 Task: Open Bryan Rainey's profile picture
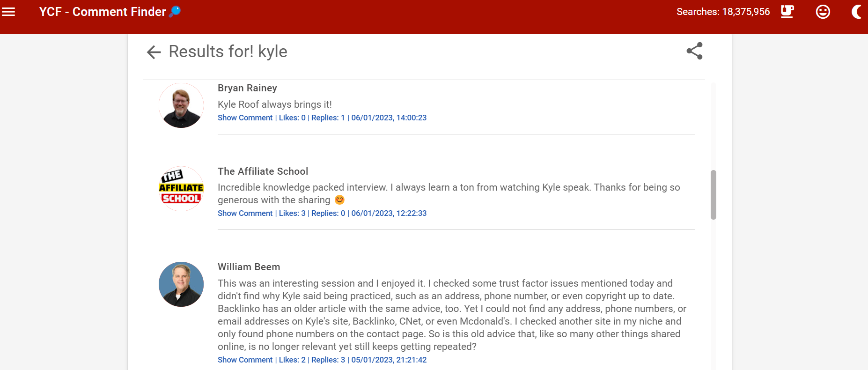(181, 105)
